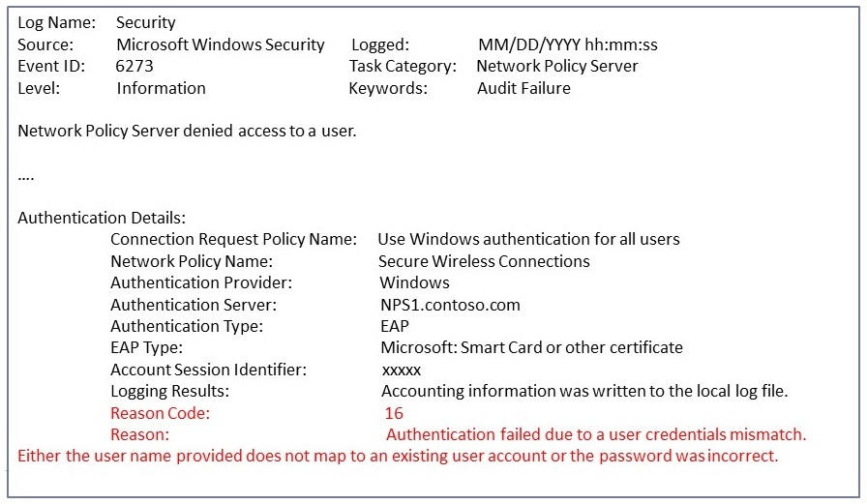
Task: Click the Event ID value 6273
Action: (x=135, y=67)
